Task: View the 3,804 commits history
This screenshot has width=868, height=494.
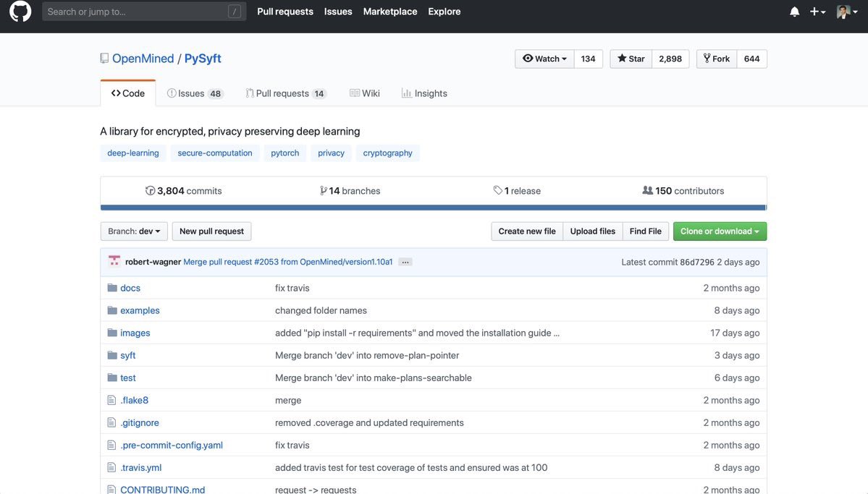Action: pyautogui.click(x=183, y=191)
